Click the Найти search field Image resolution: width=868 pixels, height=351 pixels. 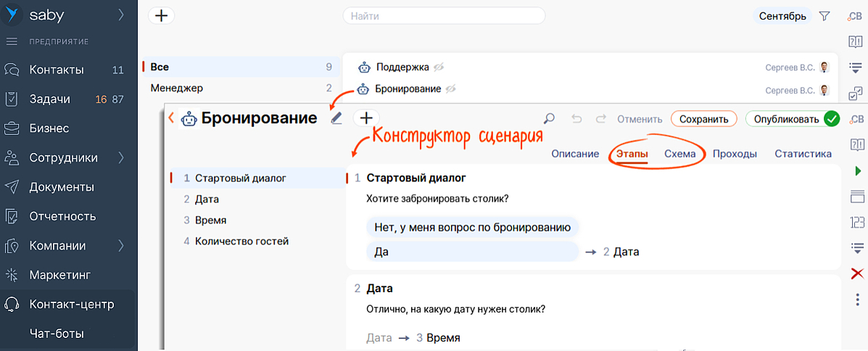443,16
